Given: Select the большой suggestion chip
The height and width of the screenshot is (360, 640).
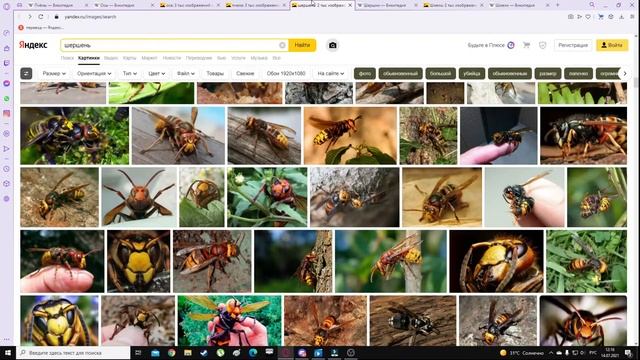Looking at the screenshot, I should pos(440,73).
